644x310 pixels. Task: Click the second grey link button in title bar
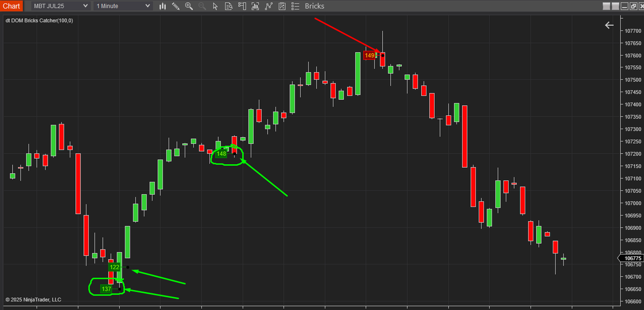point(615,6)
